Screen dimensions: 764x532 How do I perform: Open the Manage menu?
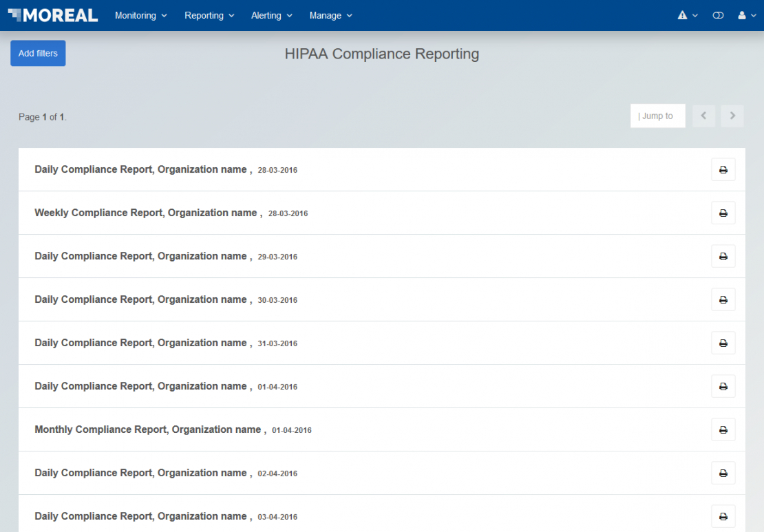[330, 16]
